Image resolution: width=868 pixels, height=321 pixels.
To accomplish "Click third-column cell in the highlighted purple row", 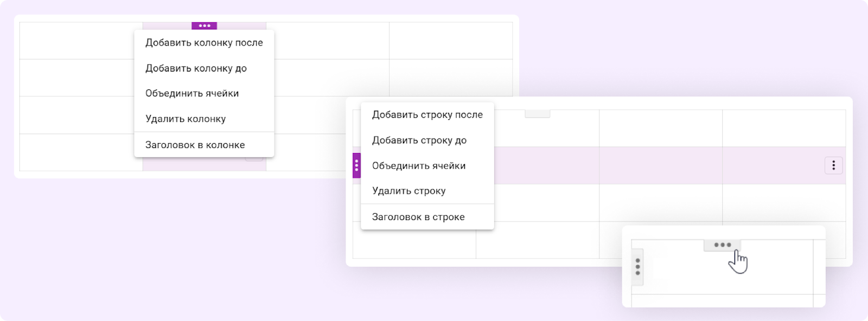I will tap(660, 165).
